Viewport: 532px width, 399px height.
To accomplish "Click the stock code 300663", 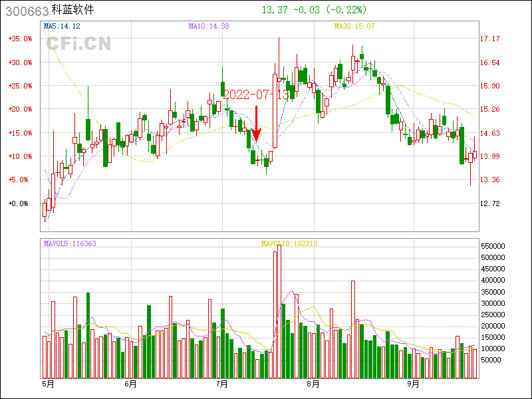I will (27, 11).
